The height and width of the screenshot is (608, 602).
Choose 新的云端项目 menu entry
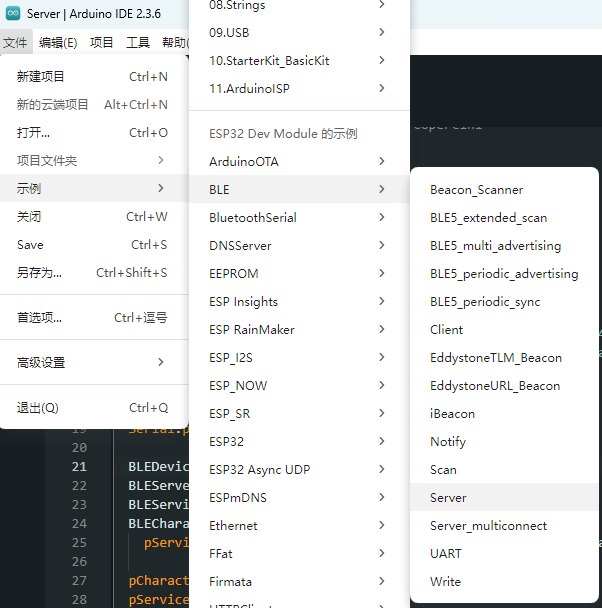(94, 104)
